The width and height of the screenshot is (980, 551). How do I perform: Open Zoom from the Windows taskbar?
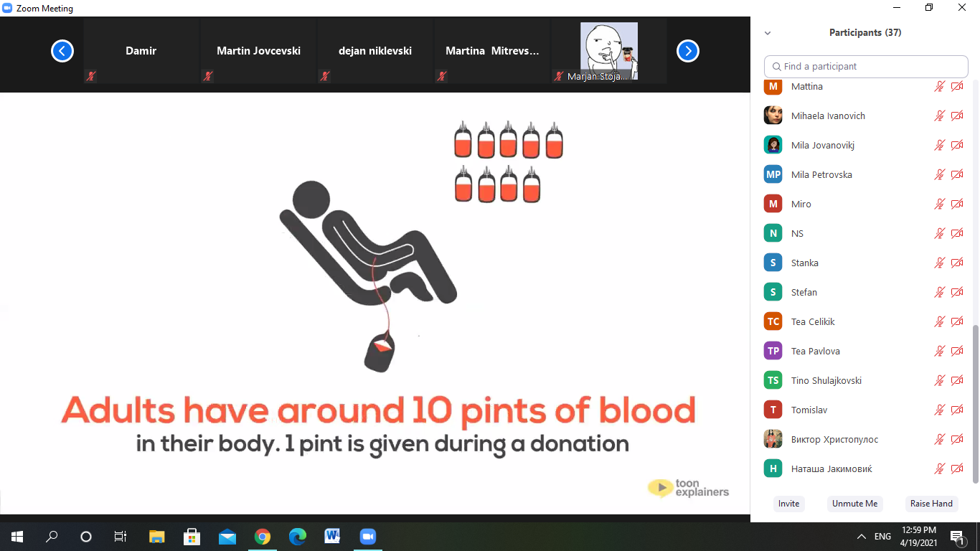(367, 536)
